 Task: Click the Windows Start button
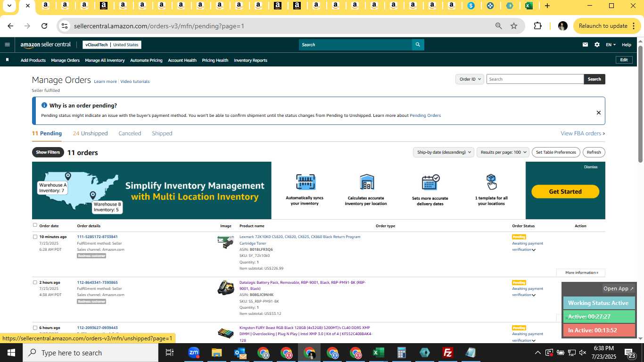pos(11,353)
